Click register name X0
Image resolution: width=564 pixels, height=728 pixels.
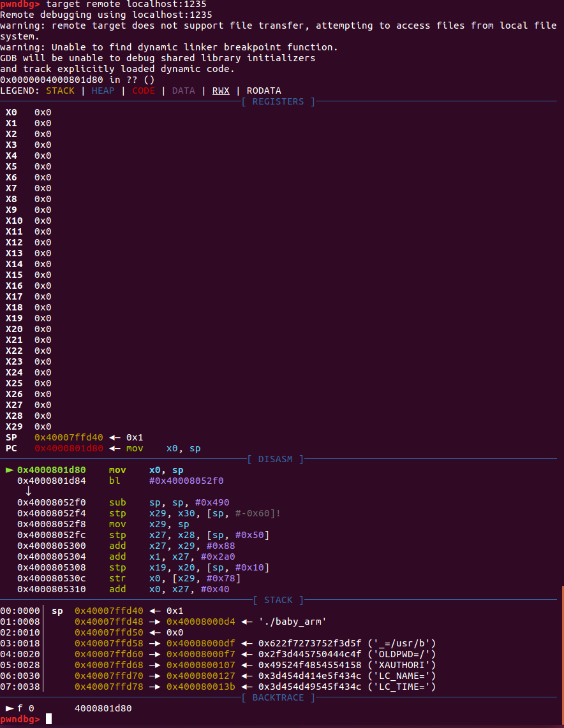(x=11, y=112)
